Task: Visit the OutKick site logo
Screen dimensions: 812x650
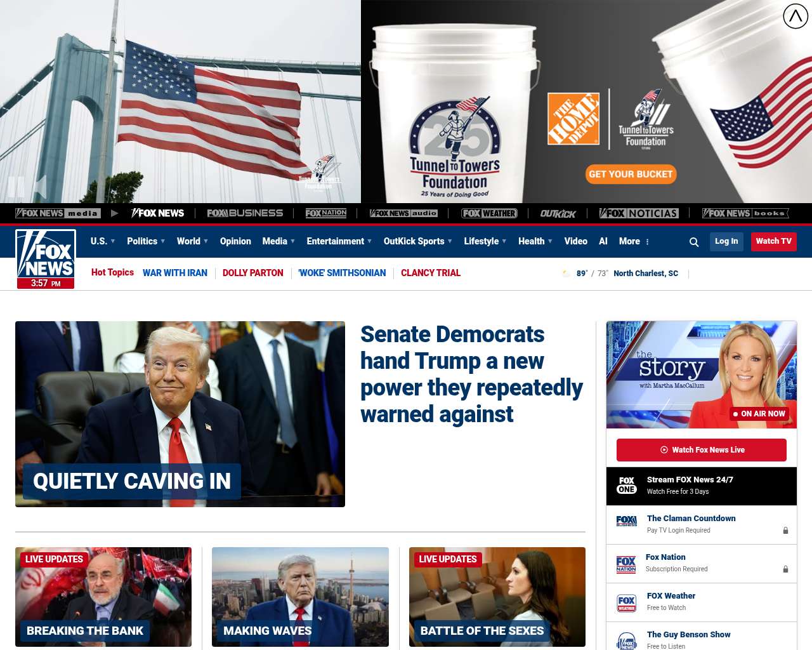Action: [x=558, y=213]
